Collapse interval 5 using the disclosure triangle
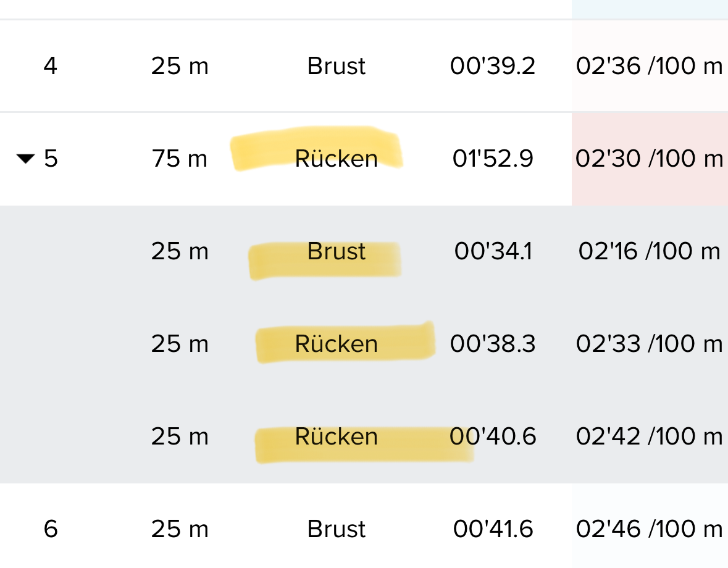 (x=25, y=159)
